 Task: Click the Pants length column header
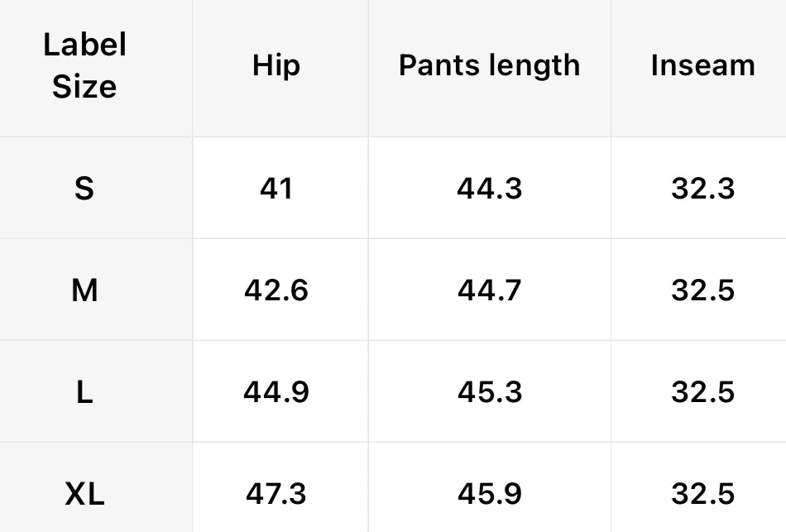[x=489, y=65]
